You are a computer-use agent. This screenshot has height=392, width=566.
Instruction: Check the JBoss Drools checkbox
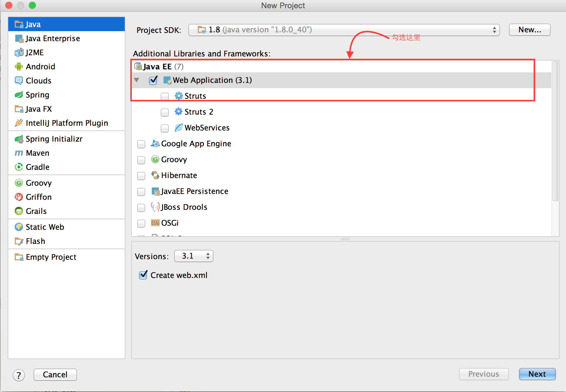141,207
